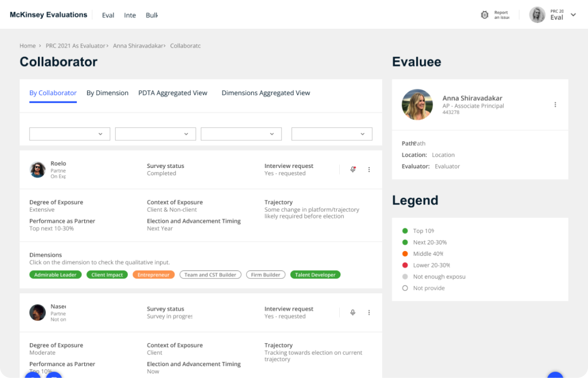Click the microphone icon in Nasee's row
588x378 pixels.
[x=353, y=312]
